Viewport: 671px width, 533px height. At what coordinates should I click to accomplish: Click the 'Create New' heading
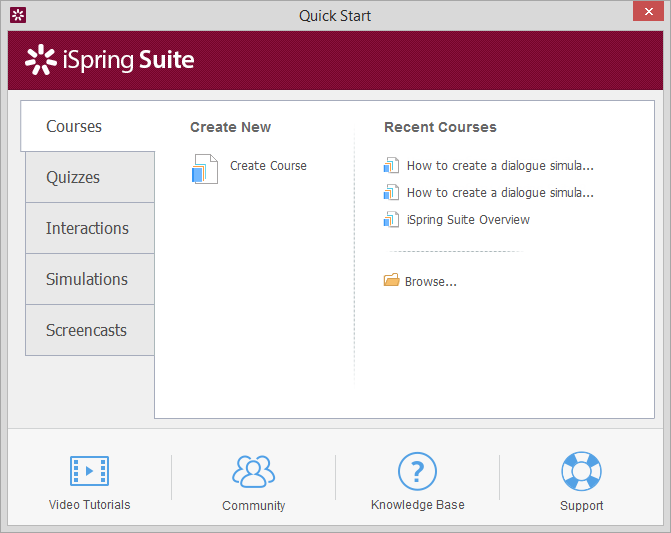click(230, 127)
